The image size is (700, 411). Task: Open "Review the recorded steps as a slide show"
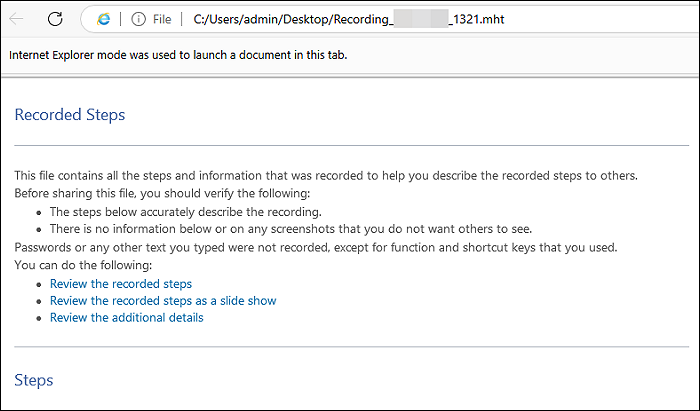click(163, 300)
